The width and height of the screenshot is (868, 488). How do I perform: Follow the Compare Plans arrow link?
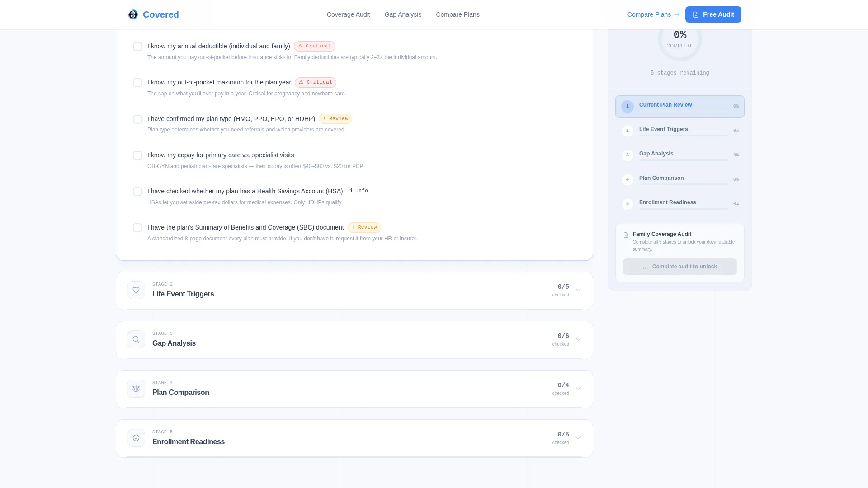point(654,14)
